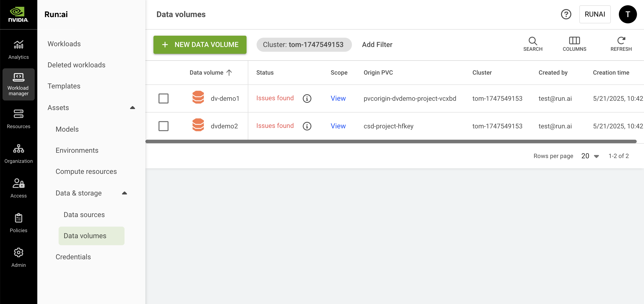Image resolution: width=644 pixels, height=304 pixels.
Task: Click the horizontal table scrollbar
Action: (391, 142)
